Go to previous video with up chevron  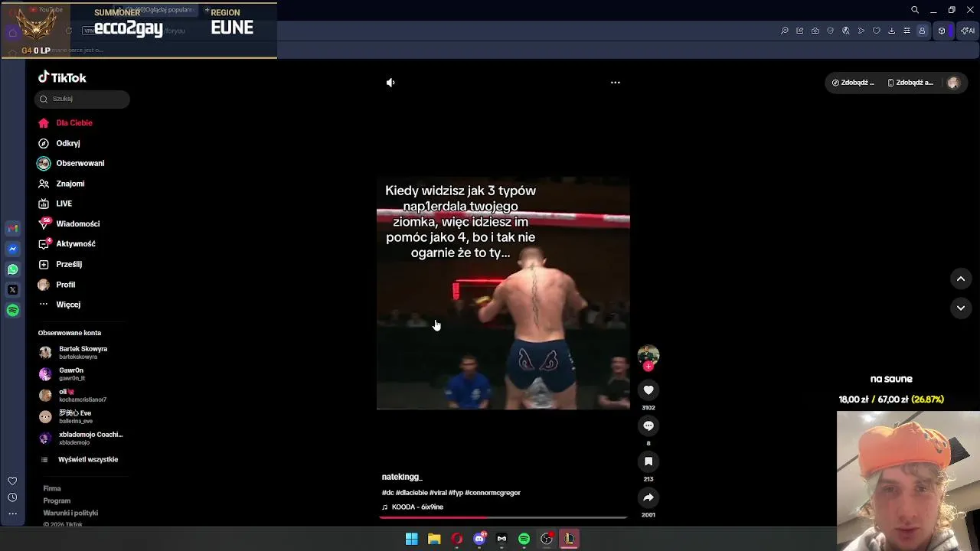(x=961, y=279)
